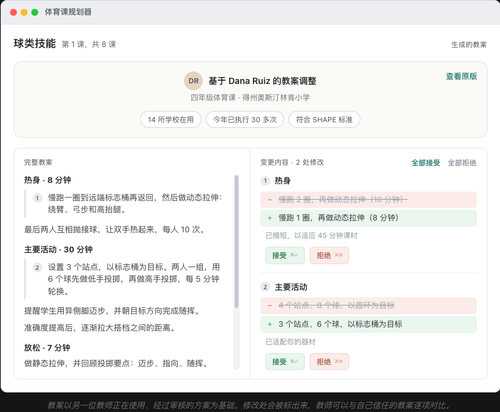500x412 pixels.
Task: Click the yellow minimize window button
Action: [24, 12]
